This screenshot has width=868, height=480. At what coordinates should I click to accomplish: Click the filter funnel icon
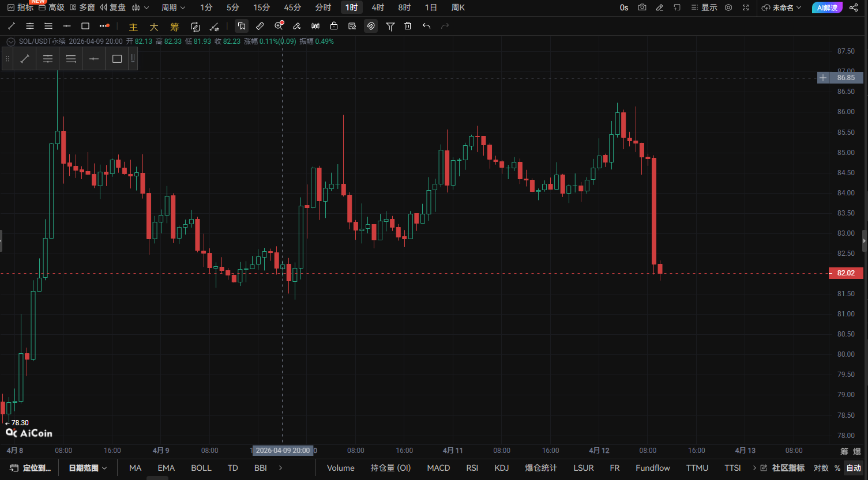click(x=390, y=26)
